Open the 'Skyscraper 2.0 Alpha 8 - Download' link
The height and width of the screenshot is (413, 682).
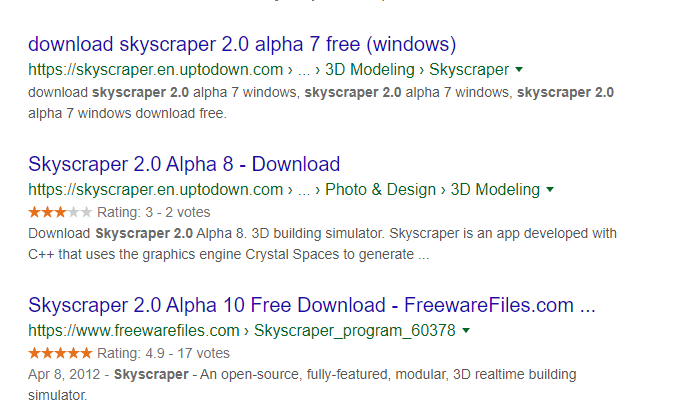tap(184, 164)
